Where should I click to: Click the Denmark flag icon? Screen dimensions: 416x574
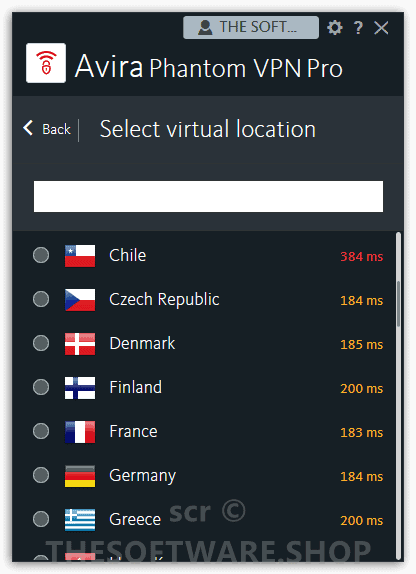pos(80,343)
